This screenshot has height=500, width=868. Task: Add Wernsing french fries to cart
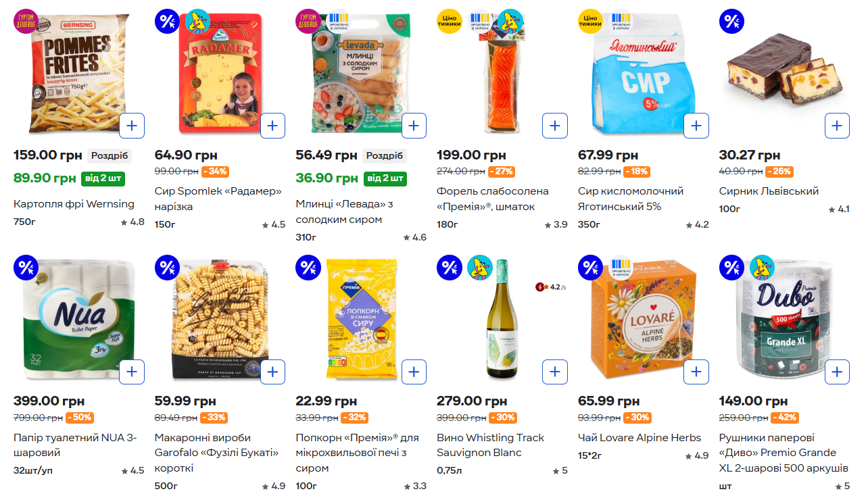132,126
